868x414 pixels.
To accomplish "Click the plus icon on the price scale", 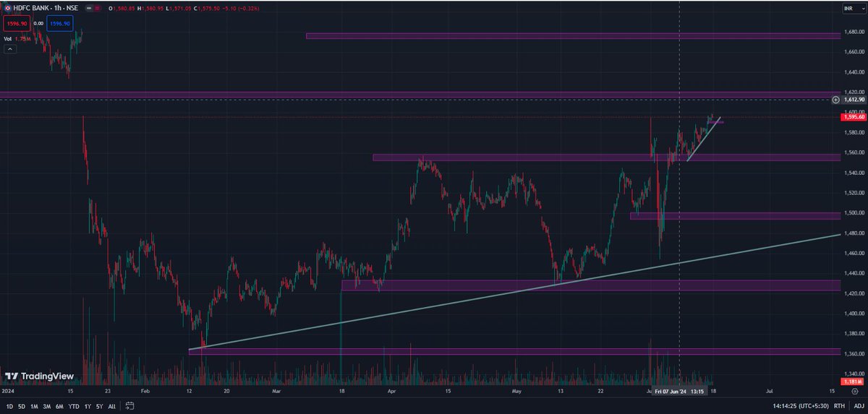I will 836,99.
